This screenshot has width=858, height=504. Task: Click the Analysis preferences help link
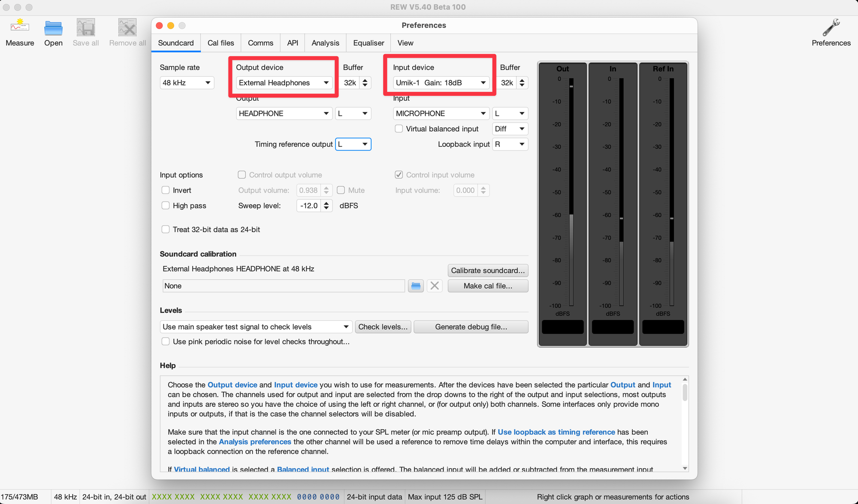pyautogui.click(x=255, y=442)
